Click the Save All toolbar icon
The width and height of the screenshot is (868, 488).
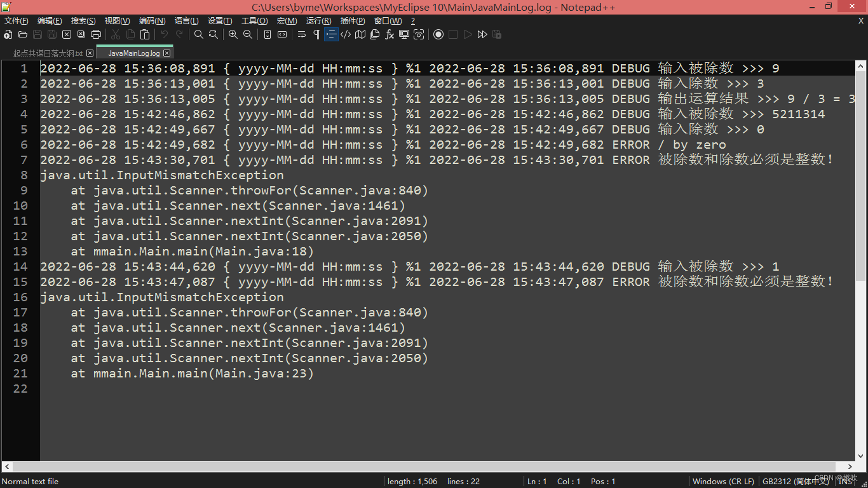click(52, 34)
